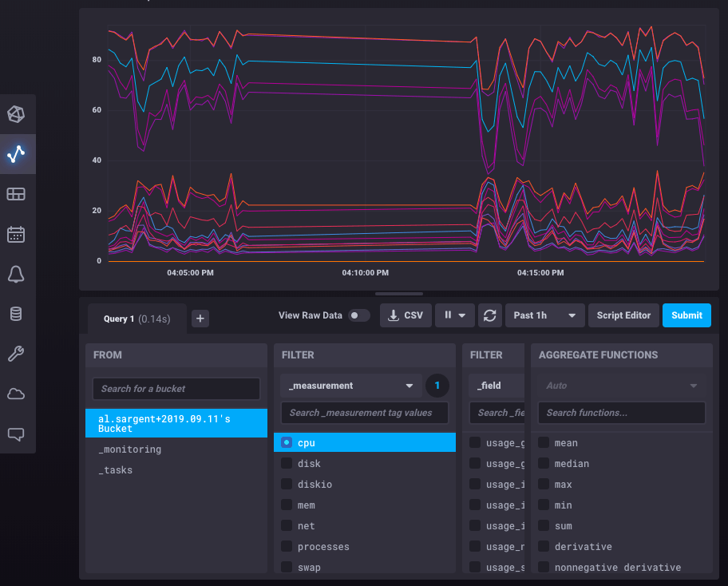Click the Search for a bucket field
Image resolution: width=728 pixels, height=586 pixels.
pos(176,389)
